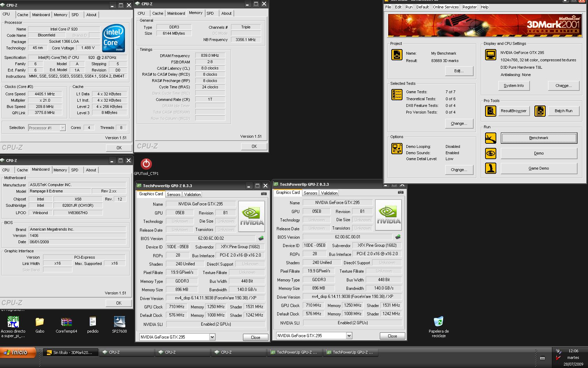Select the 3DMark2001 taskbar button

[71, 353]
